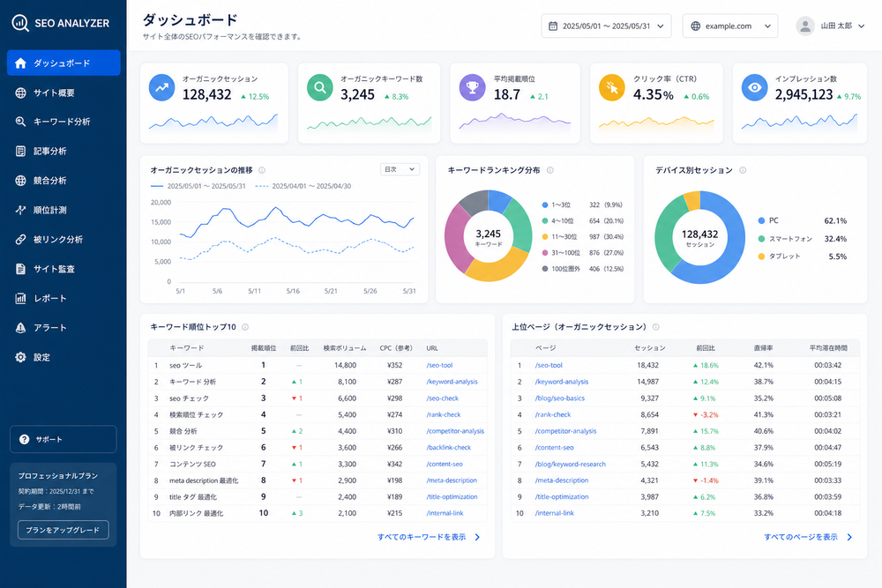Click the device sessions donut chart center

(x=699, y=237)
